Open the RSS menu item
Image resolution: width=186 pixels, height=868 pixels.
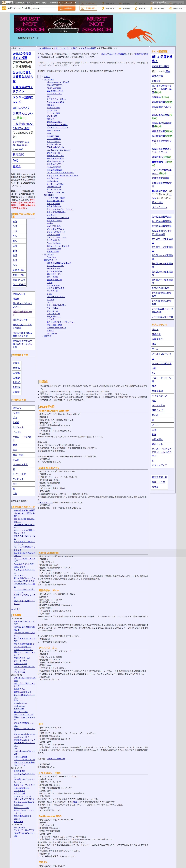tap(64, 2)
